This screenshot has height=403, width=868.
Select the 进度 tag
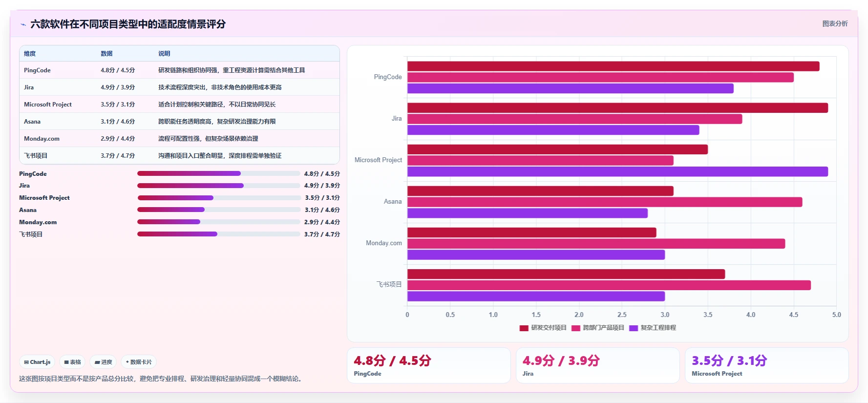point(103,362)
